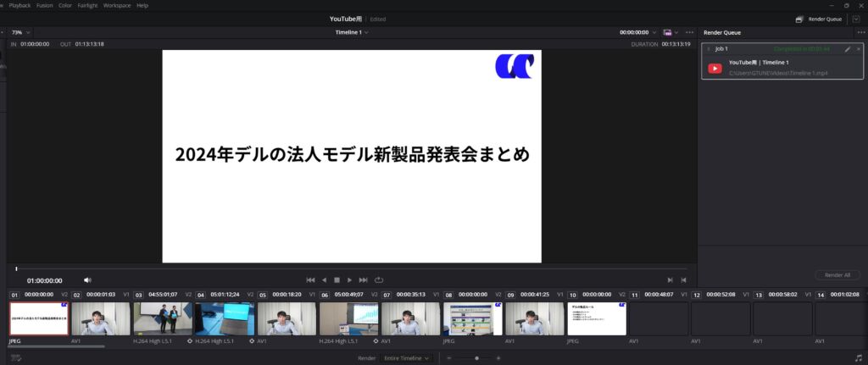The height and width of the screenshot is (365, 868).
Task: Open the Color menu
Action: [x=64, y=5]
